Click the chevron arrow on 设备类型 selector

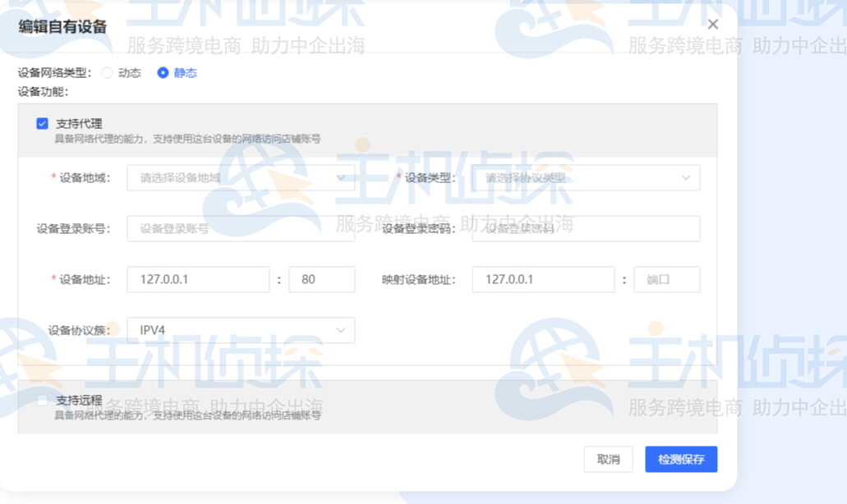[x=688, y=177]
